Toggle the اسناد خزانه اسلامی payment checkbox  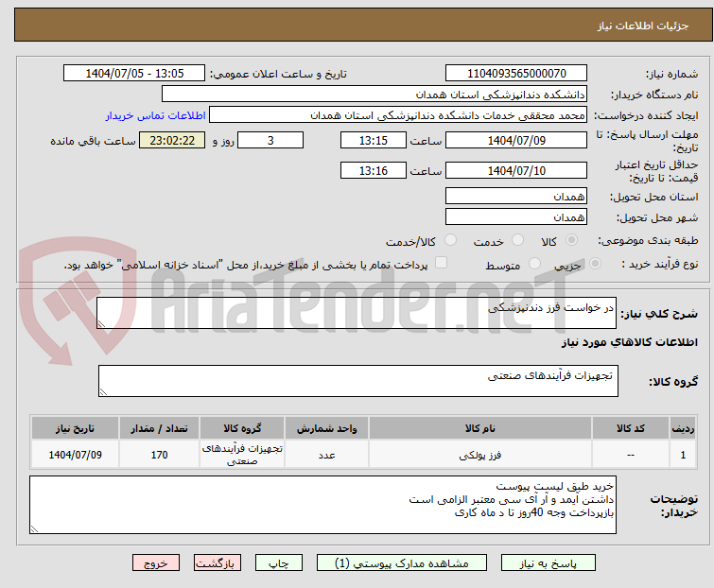pos(441,262)
